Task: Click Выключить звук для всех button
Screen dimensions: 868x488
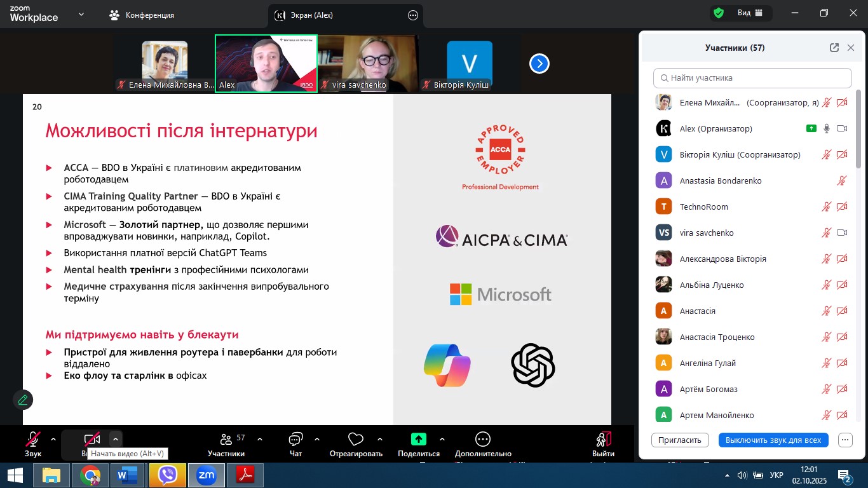Action: pyautogui.click(x=773, y=440)
